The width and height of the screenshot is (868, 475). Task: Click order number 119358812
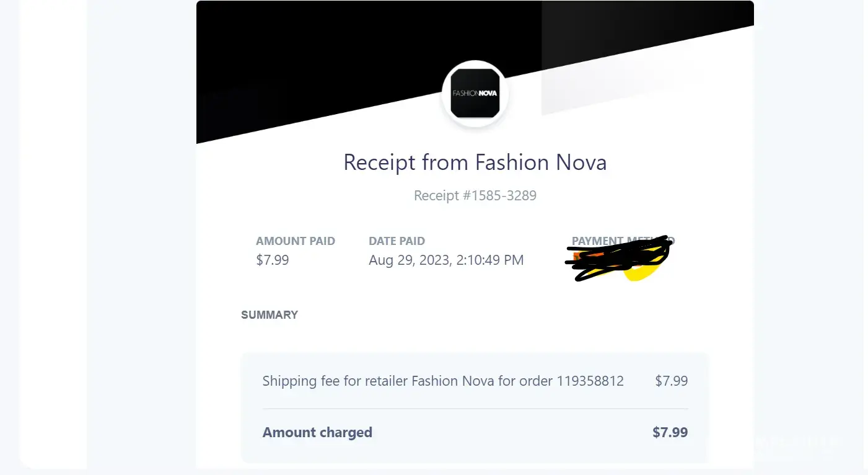coord(590,381)
